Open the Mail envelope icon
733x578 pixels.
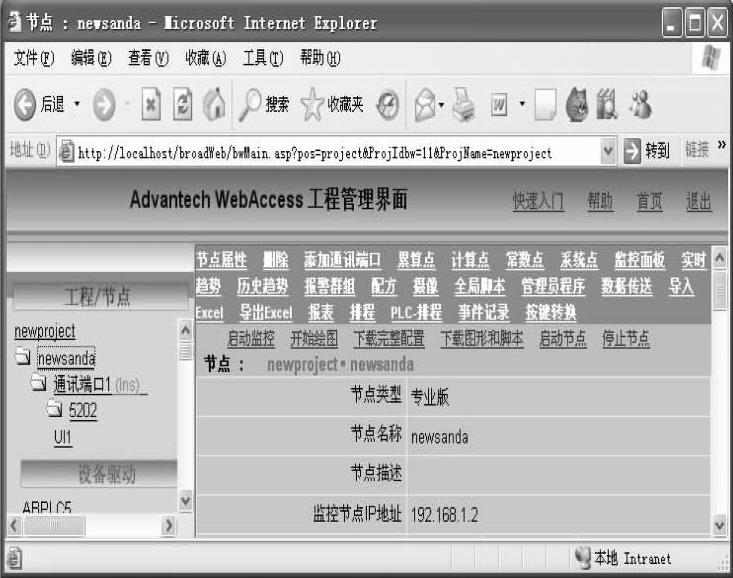[425, 105]
